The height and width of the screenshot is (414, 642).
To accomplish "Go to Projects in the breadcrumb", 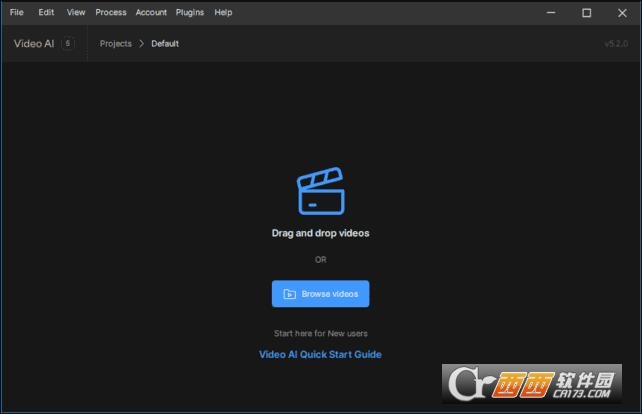I will (x=115, y=43).
